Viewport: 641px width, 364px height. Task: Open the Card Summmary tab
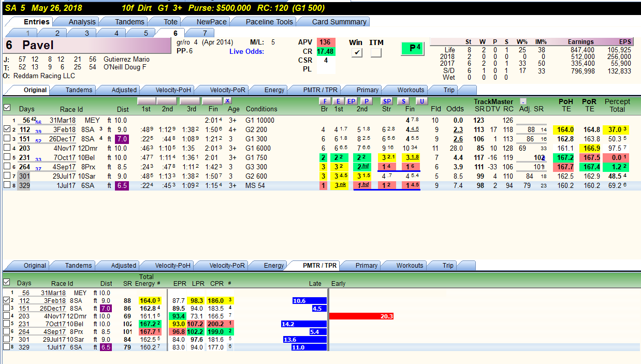339,22
